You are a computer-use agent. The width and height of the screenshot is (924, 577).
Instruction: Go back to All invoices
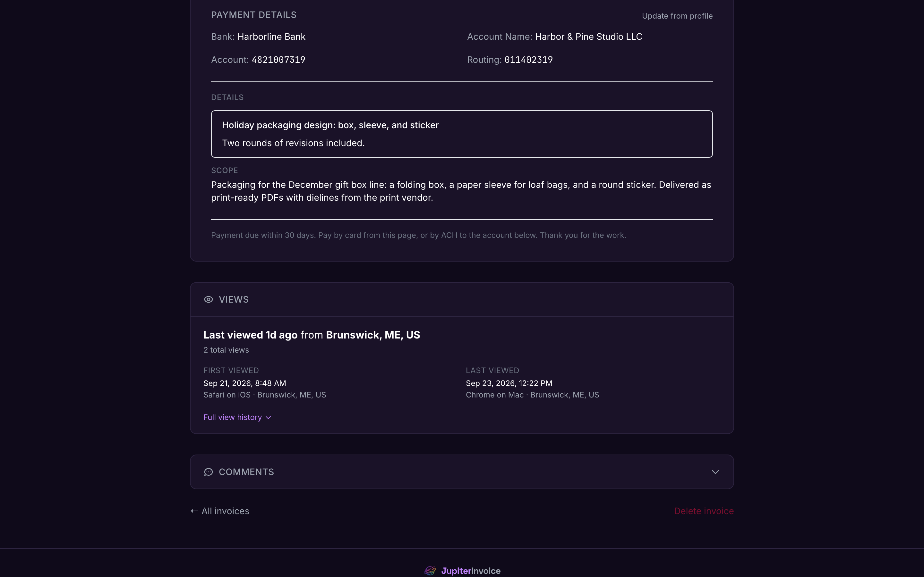pos(220,511)
